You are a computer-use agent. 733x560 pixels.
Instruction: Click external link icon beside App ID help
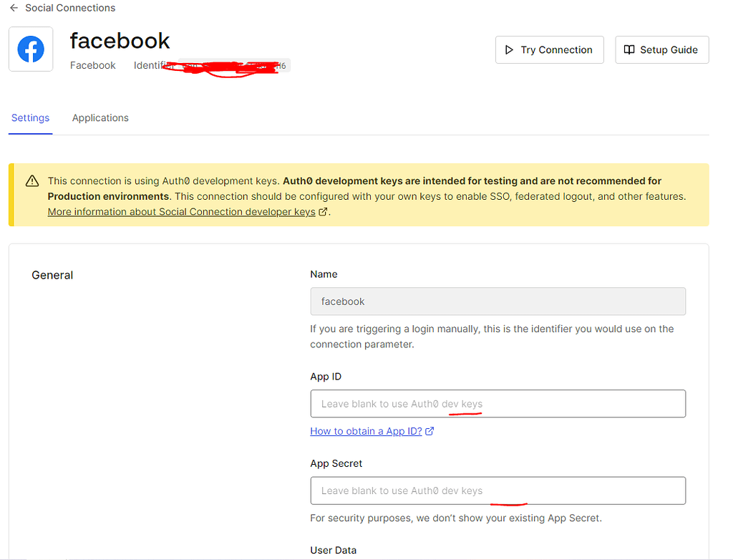[x=429, y=431]
